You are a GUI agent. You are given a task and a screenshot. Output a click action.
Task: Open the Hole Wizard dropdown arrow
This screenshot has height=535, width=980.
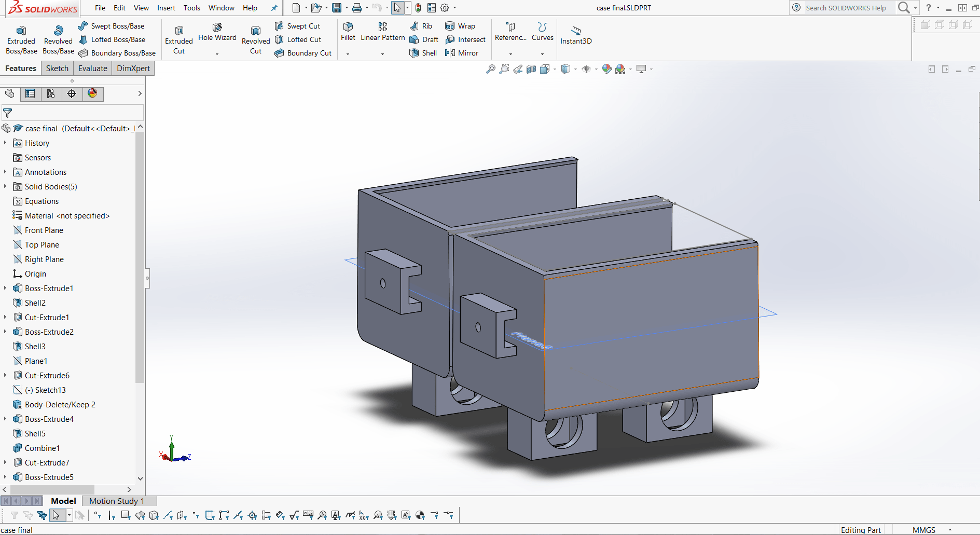(x=217, y=54)
